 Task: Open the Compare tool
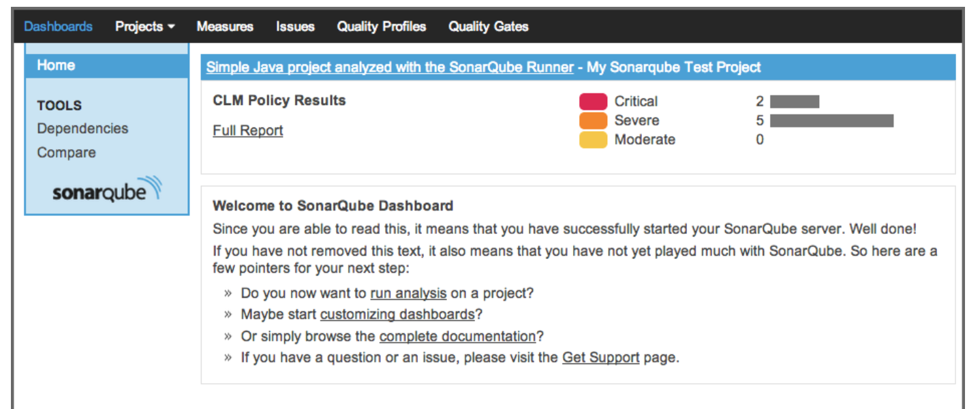tap(66, 153)
